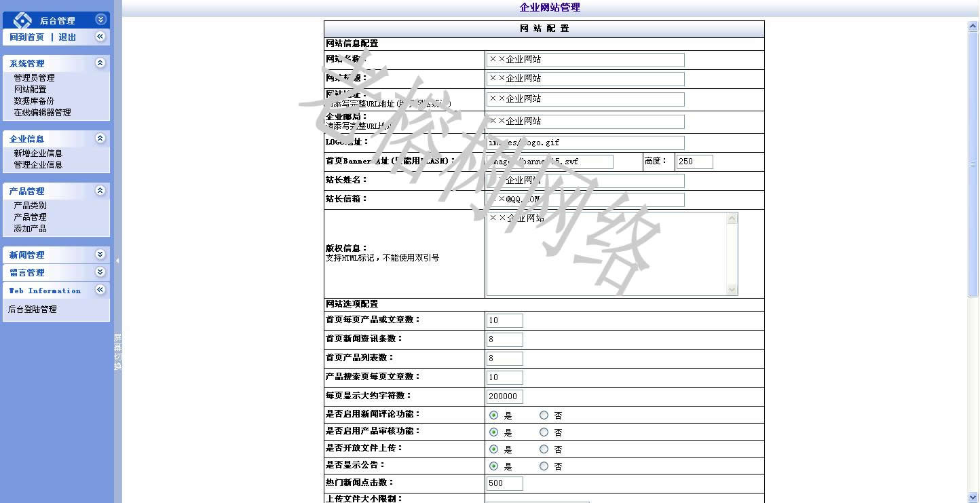
Task: Select 是 for 是否开放文件上传
Action: (493, 449)
